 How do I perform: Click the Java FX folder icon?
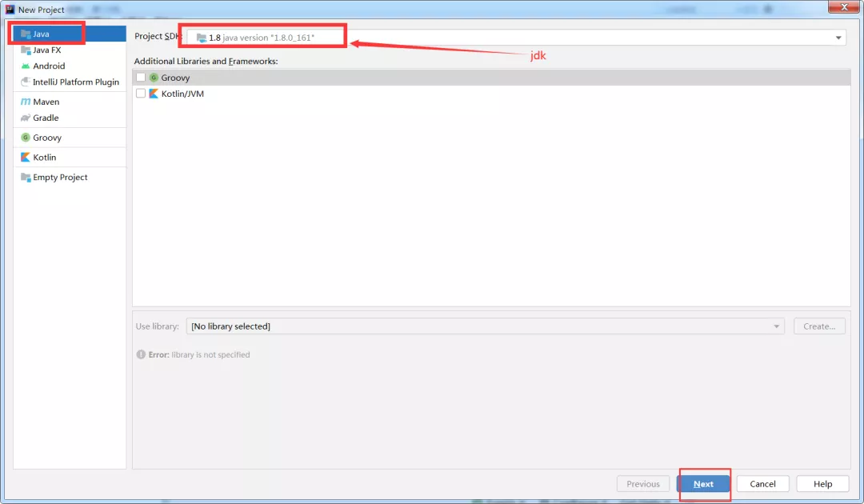[26, 50]
